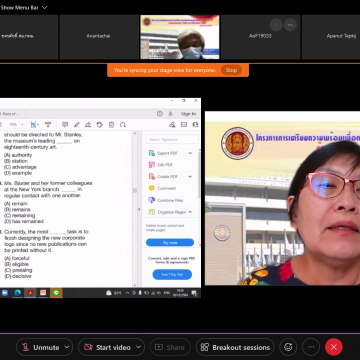The width and height of the screenshot is (360, 360).
Task: Stop syncing the stage view
Action: (231, 70)
